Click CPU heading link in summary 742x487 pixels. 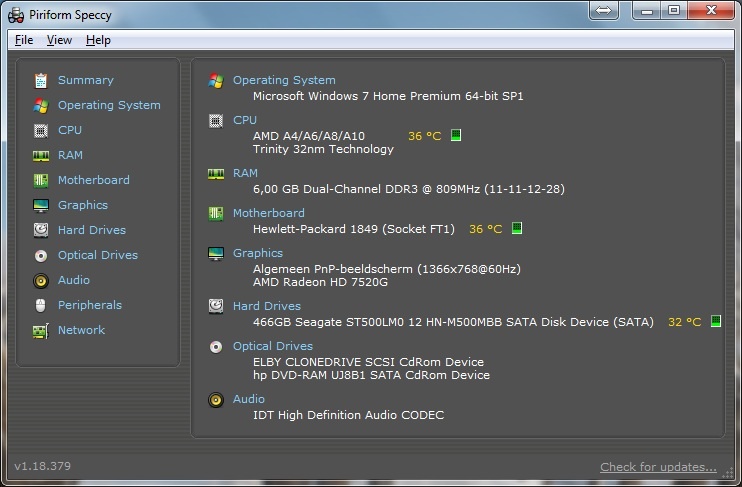pos(245,120)
